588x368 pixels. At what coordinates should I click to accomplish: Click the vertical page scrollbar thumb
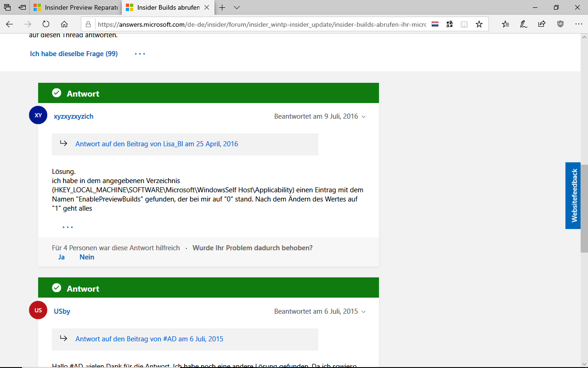584,208
